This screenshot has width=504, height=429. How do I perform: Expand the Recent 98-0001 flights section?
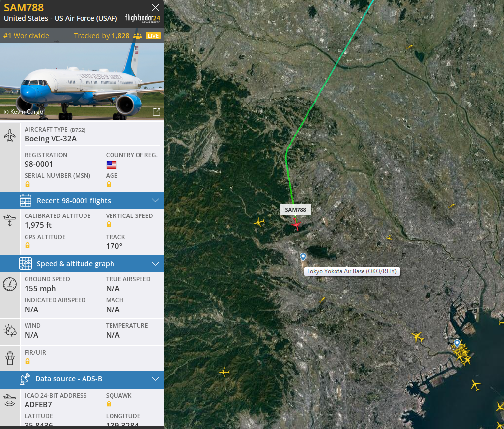[82, 200]
